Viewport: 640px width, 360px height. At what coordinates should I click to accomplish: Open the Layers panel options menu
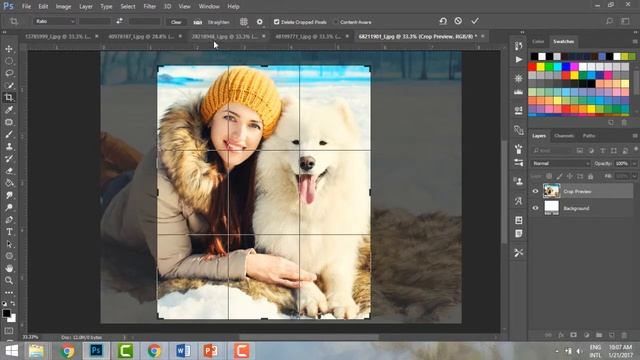[x=635, y=136]
